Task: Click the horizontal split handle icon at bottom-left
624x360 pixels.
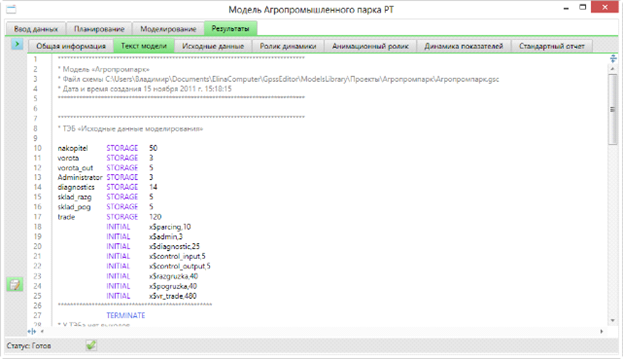Action: (x=32, y=331)
